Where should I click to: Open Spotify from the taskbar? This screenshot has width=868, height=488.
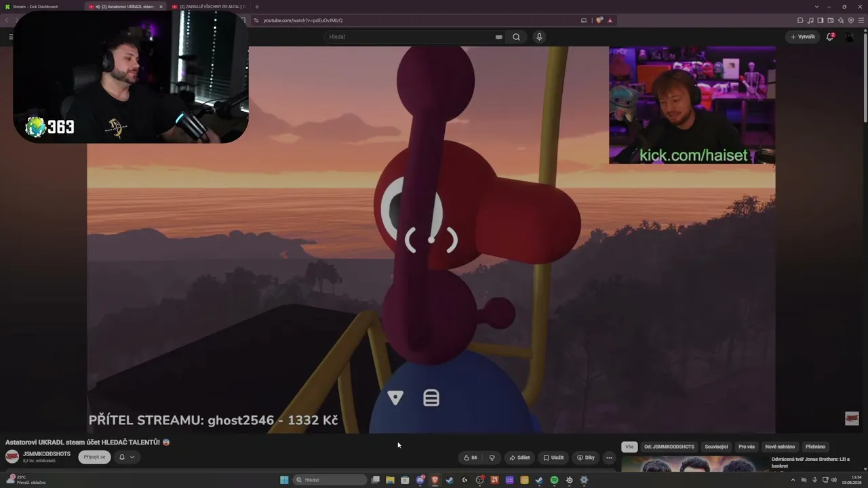(x=554, y=480)
